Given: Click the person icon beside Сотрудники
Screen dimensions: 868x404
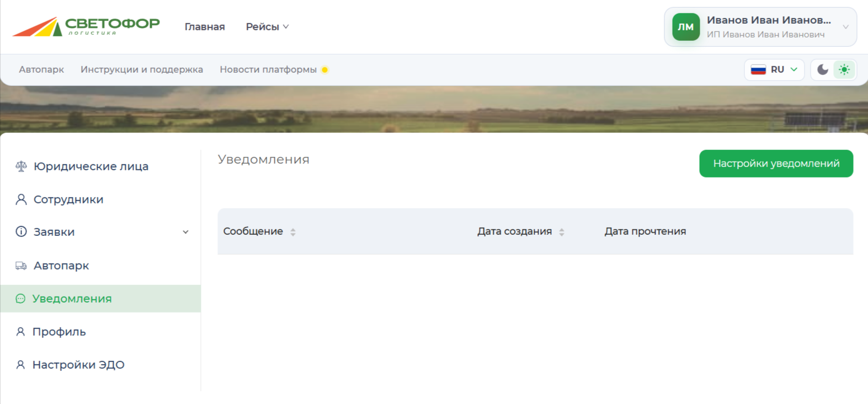Looking at the screenshot, I should [21, 200].
